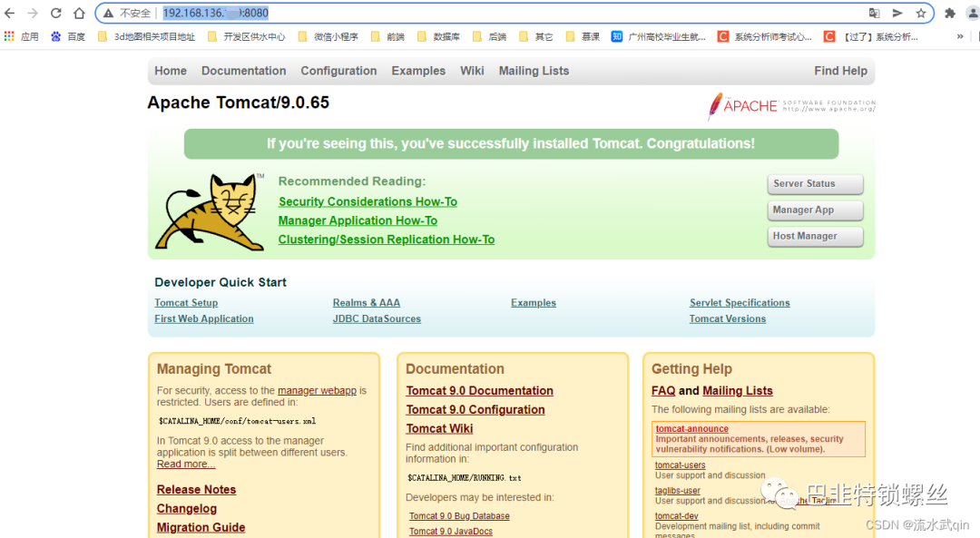Click the browser forward arrow
This screenshot has width=980, height=538.
33,13
